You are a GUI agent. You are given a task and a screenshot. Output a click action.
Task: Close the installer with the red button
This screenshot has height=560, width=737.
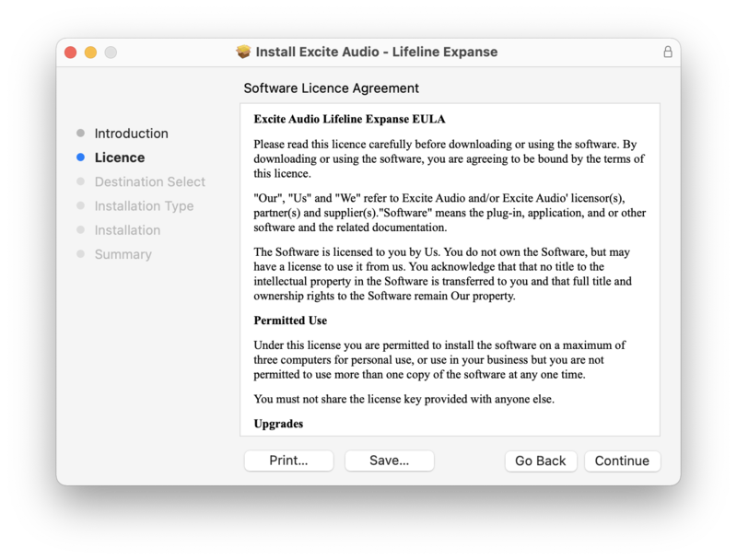[70, 52]
